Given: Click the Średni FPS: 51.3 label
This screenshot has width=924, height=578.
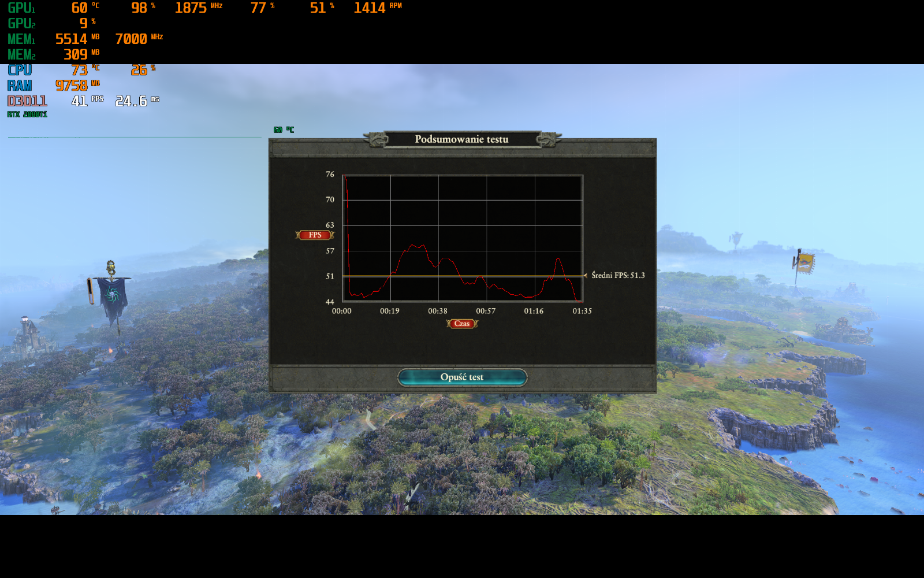Looking at the screenshot, I should click(x=618, y=275).
